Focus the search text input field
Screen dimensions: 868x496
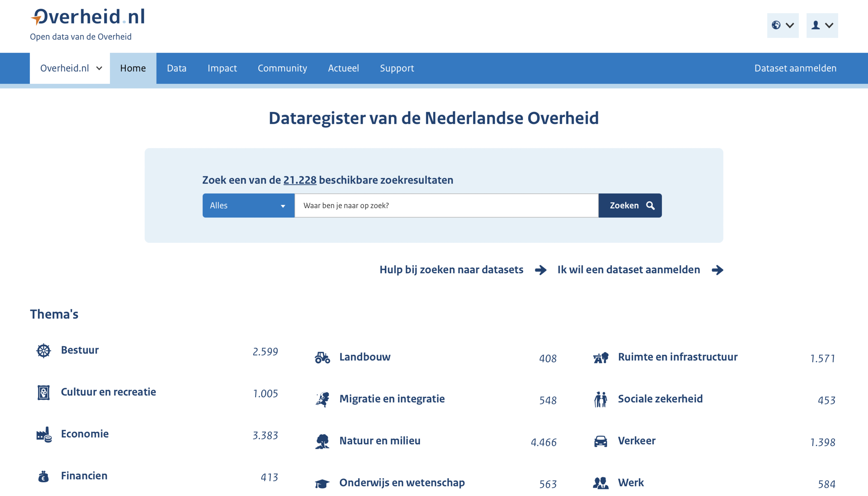click(446, 205)
